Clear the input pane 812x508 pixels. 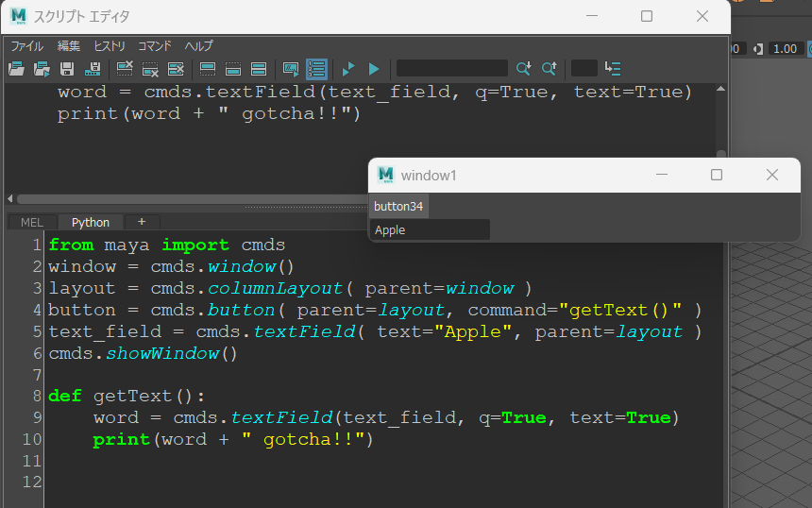(x=150, y=69)
